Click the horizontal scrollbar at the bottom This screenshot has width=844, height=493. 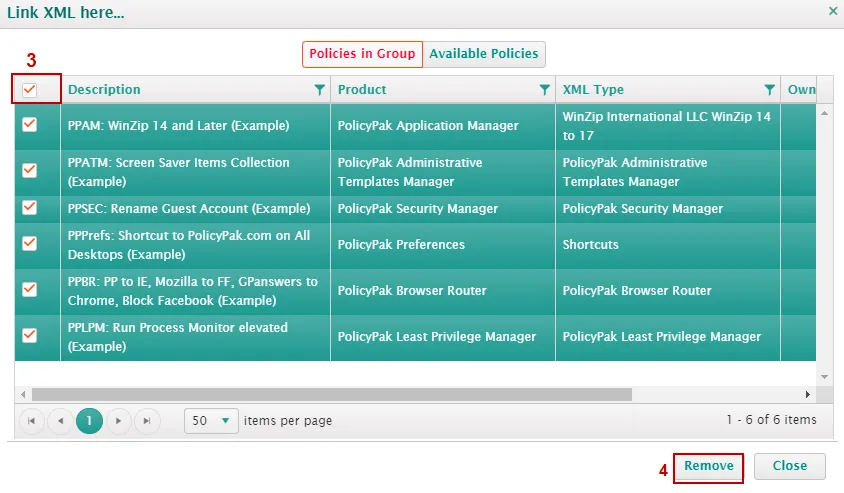point(330,394)
